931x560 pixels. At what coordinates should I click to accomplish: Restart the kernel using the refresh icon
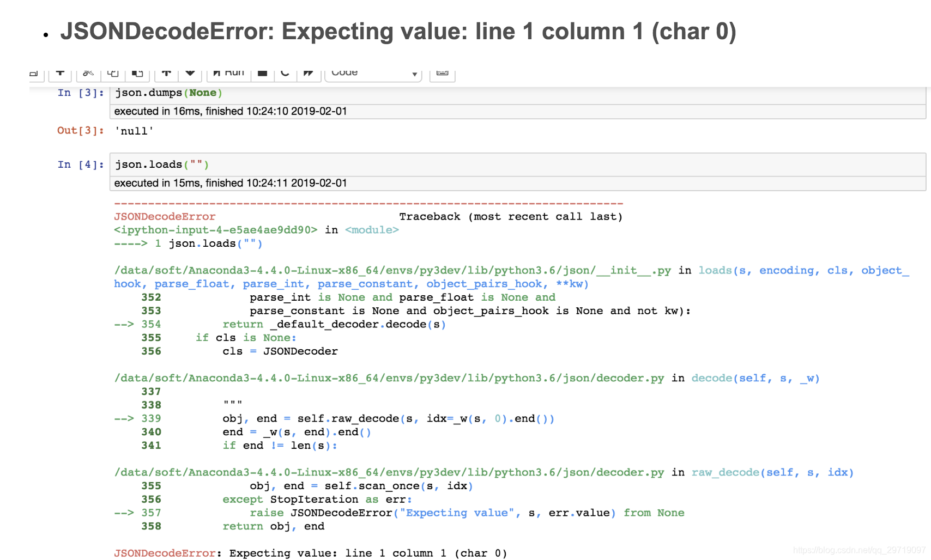[x=285, y=74]
